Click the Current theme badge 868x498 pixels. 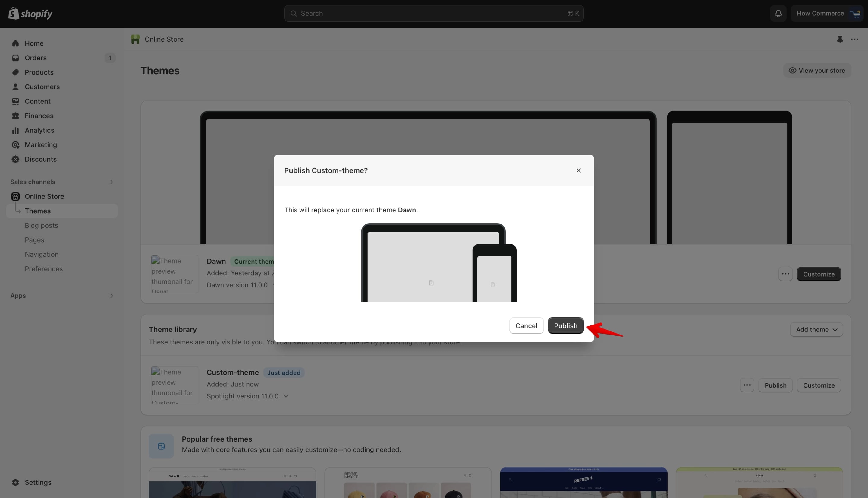[x=252, y=261]
